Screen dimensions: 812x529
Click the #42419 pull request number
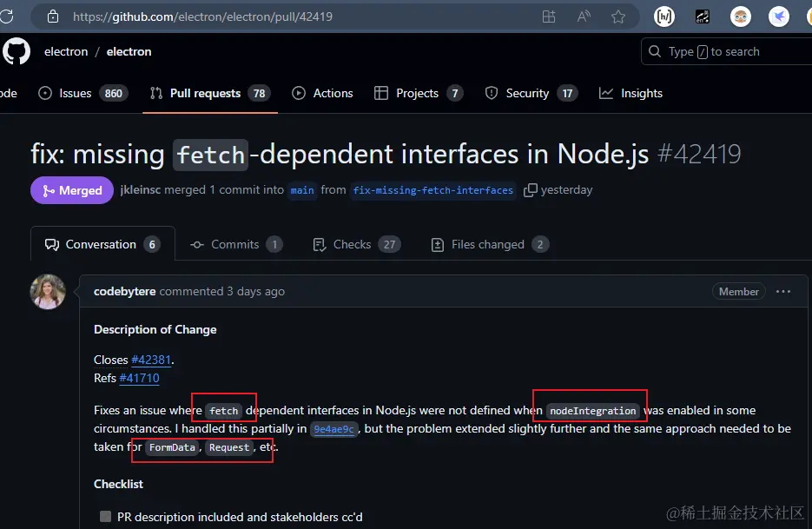[x=699, y=154]
